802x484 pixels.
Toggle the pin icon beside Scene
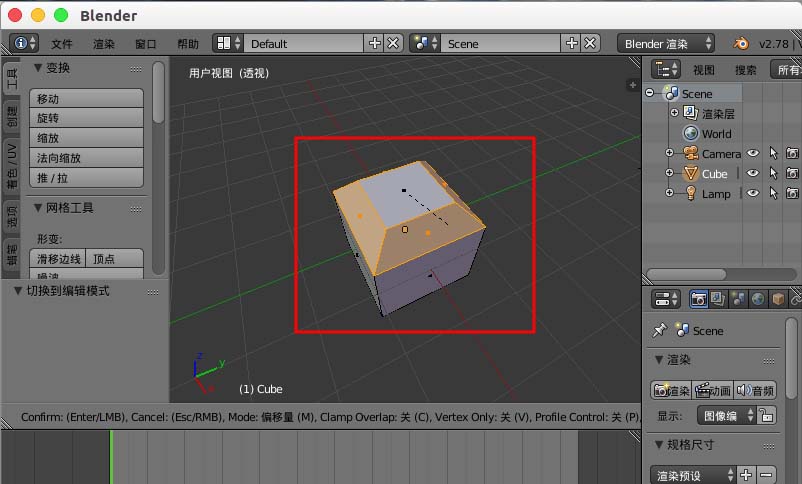pos(660,330)
